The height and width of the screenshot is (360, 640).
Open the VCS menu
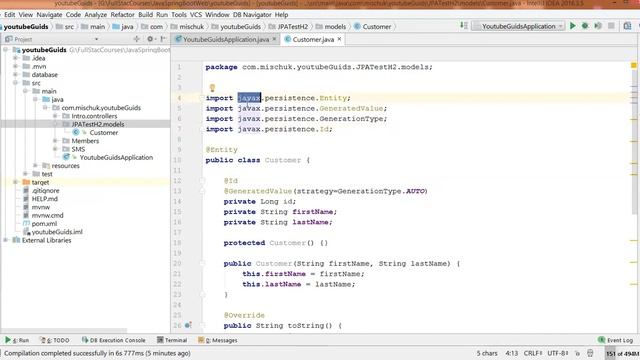click(196, 15)
